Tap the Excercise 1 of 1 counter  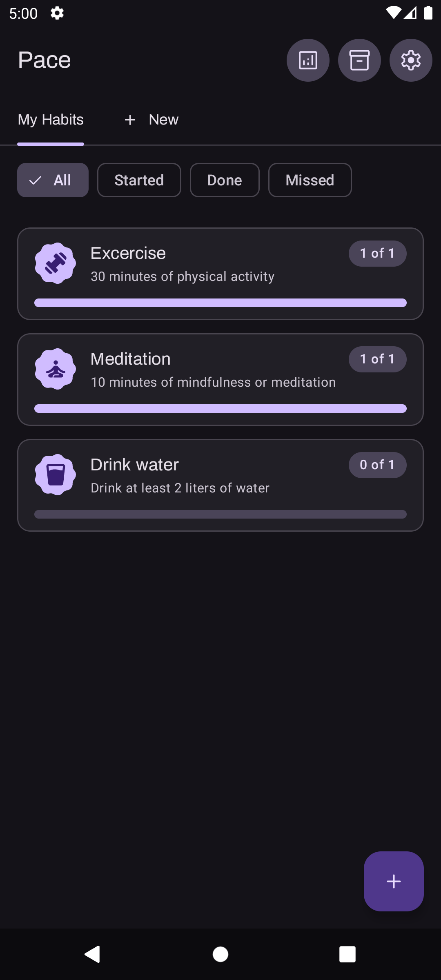377,254
